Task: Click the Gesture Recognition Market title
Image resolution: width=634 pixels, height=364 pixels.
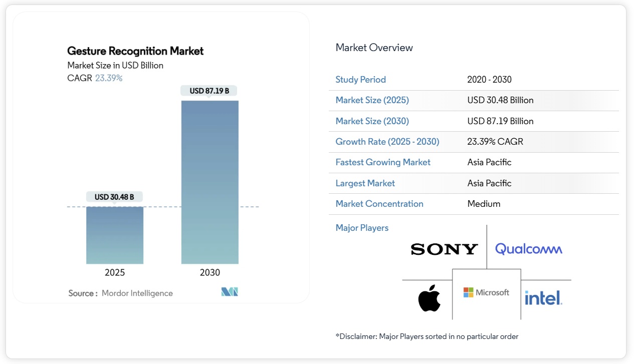Action: tap(135, 51)
